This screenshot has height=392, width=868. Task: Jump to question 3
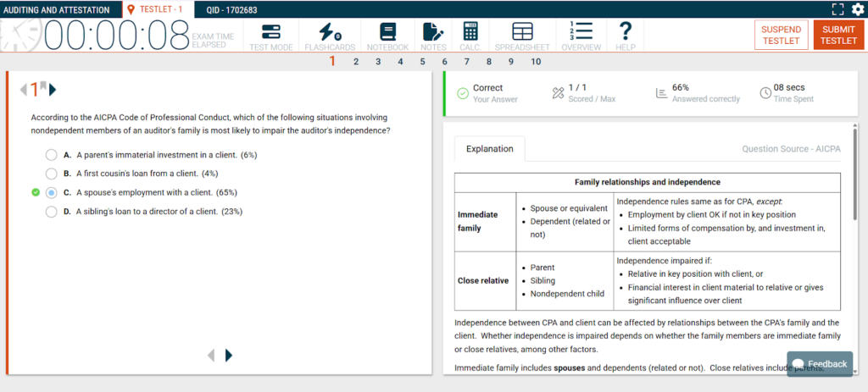pyautogui.click(x=378, y=61)
